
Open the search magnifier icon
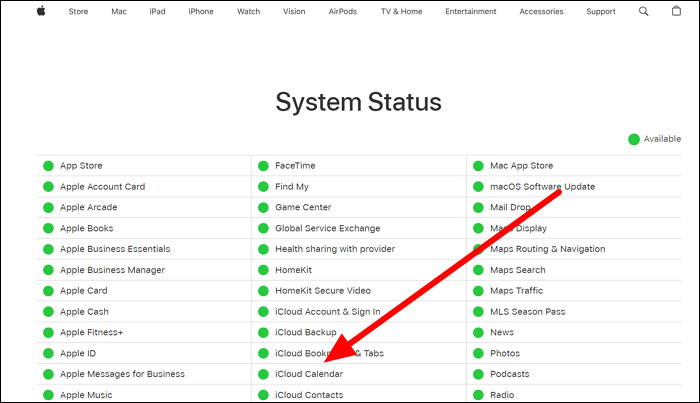(643, 11)
